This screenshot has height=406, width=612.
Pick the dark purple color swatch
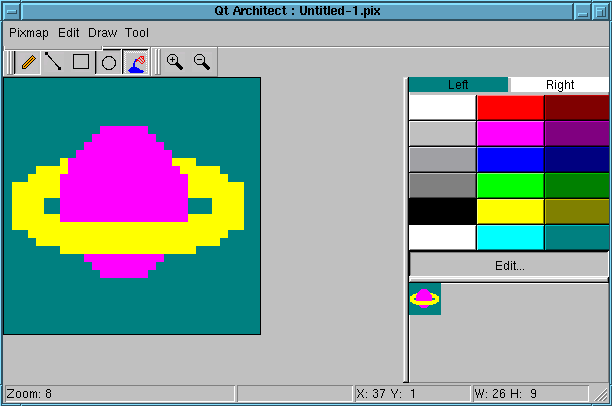click(577, 134)
